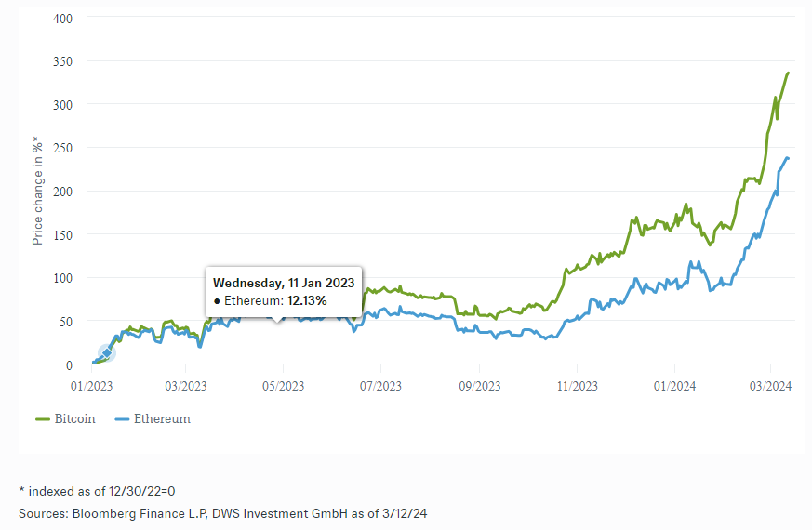Select the 11/2023 x-axis label
Image resolution: width=812 pixels, height=530 pixels.
pyautogui.click(x=576, y=385)
